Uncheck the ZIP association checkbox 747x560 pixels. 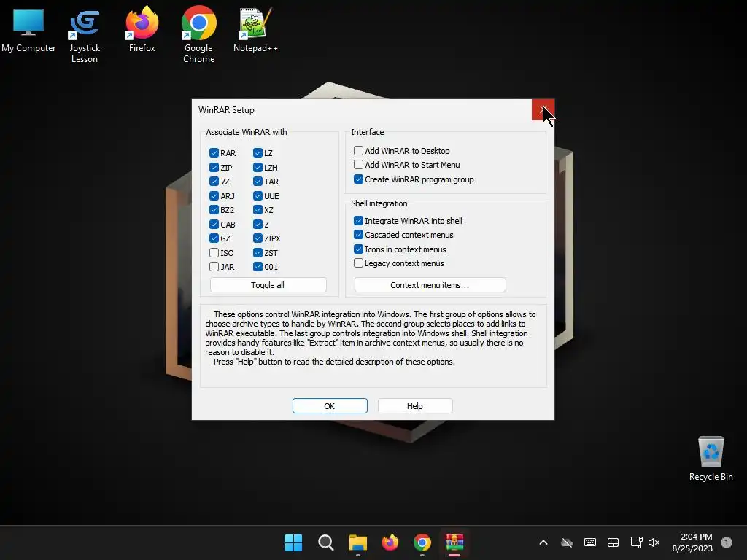pos(214,167)
